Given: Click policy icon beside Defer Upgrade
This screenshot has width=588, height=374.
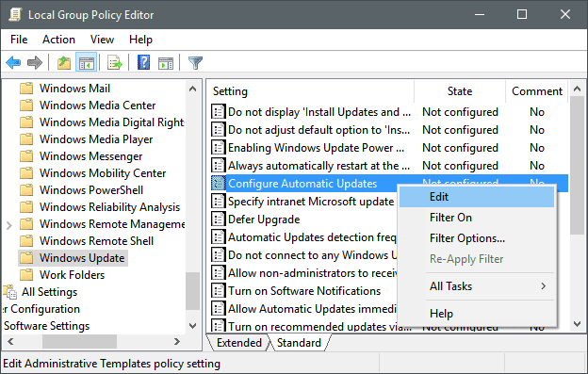Looking at the screenshot, I should point(219,220).
